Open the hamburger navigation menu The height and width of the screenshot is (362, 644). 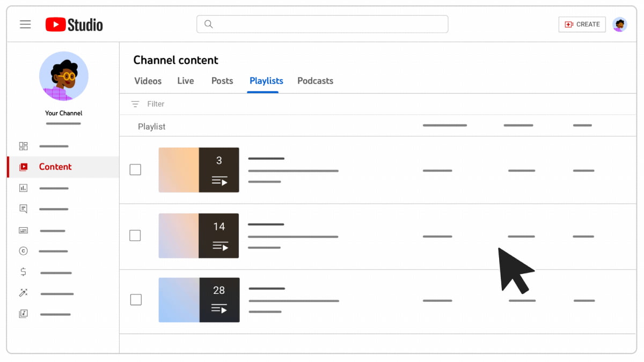coord(25,24)
